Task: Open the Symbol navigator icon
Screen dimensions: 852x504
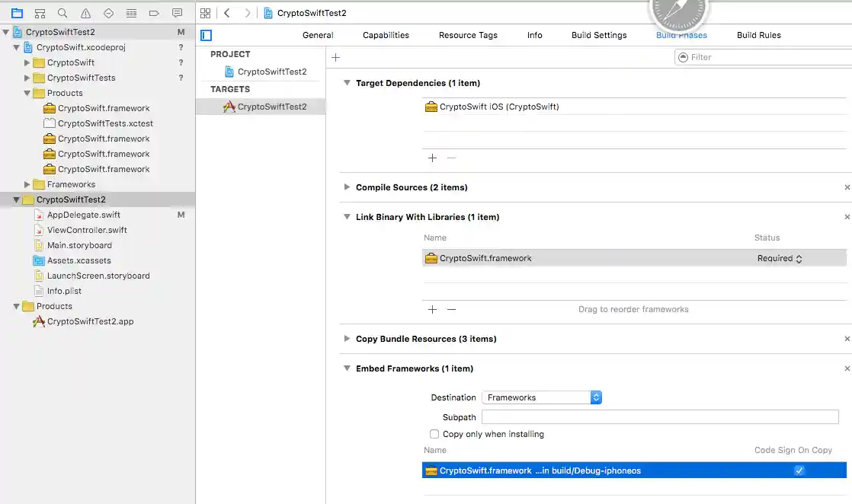Action: (40, 13)
